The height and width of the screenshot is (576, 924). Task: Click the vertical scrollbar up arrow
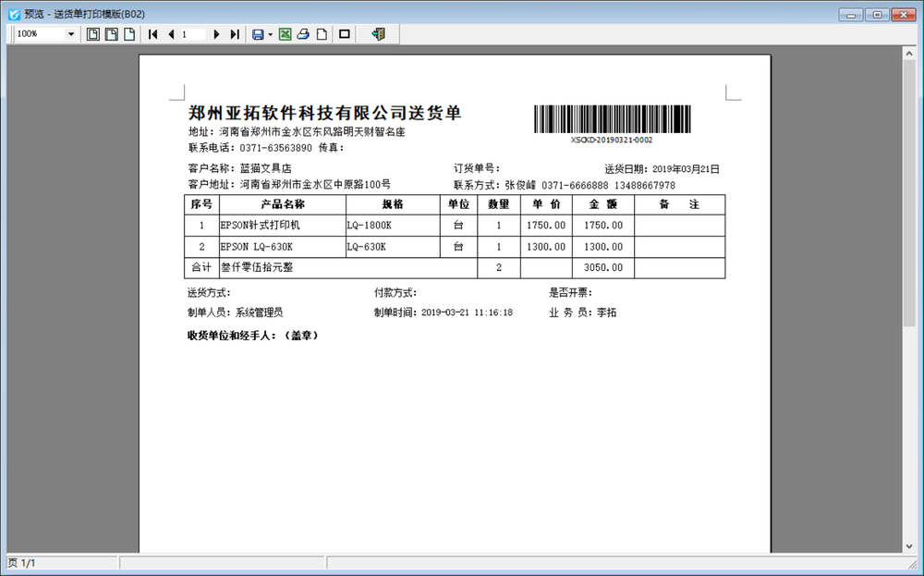(x=908, y=54)
